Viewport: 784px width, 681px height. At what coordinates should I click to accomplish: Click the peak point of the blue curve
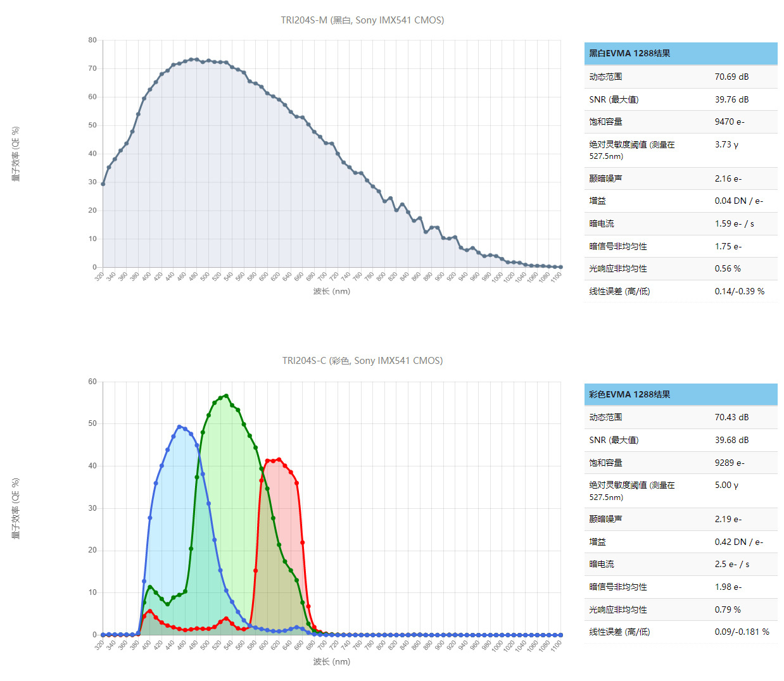tap(179, 427)
